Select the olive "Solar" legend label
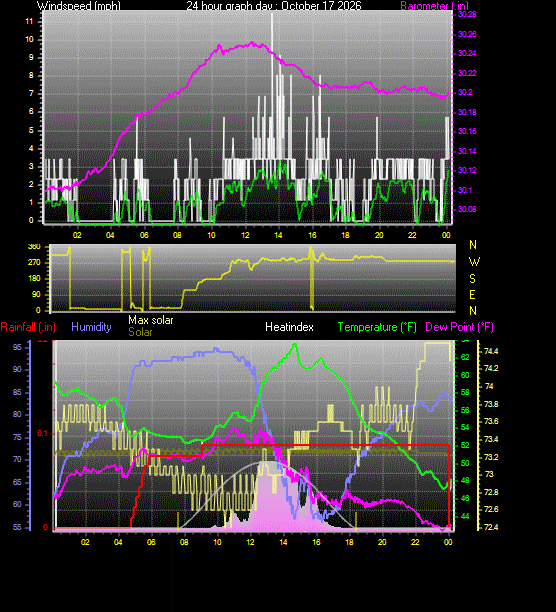556x612 pixels. (x=140, y=332)
